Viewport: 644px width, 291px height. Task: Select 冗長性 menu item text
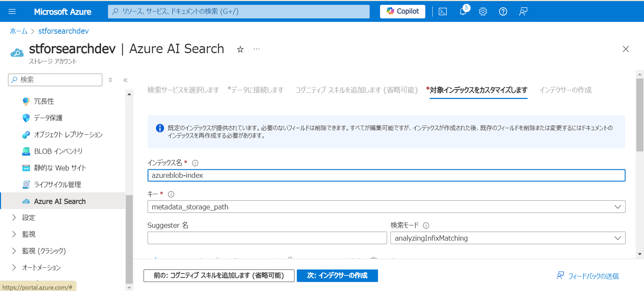click(x=44, y=101)
